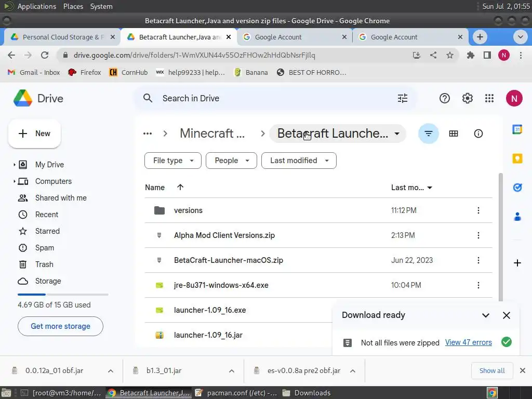
Task: View 47 errors link
Action: (468, 342)
